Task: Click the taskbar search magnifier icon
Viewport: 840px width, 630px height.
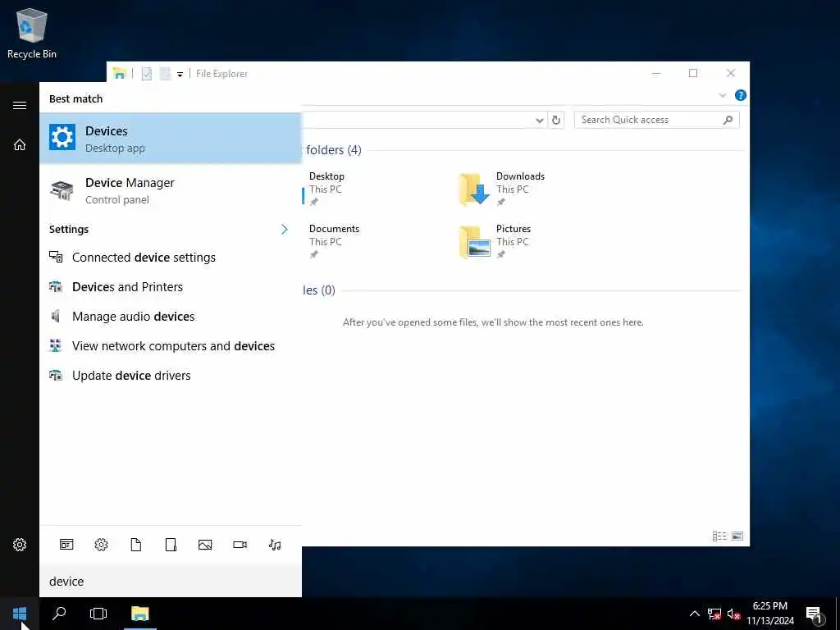Action: (x=59, y=614)
